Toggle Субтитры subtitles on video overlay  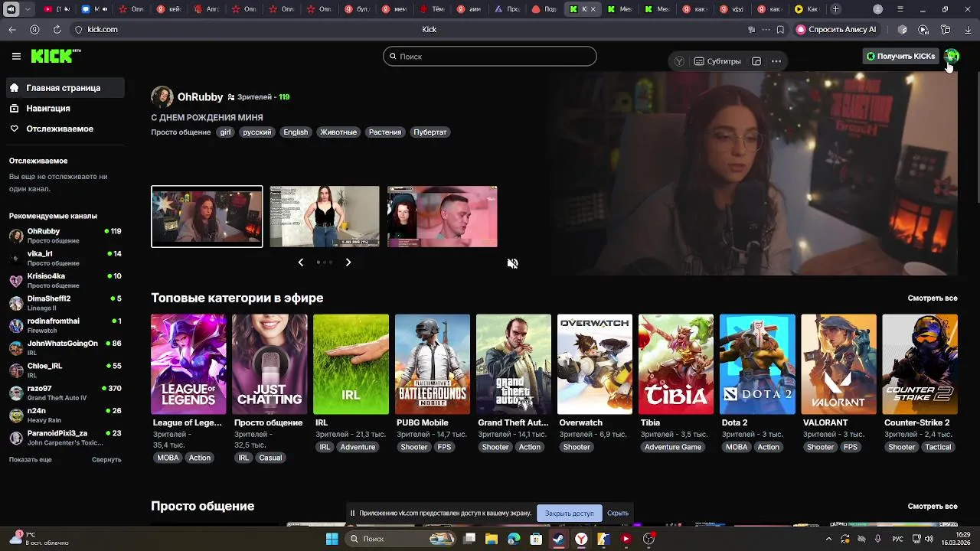pos(717,61)
